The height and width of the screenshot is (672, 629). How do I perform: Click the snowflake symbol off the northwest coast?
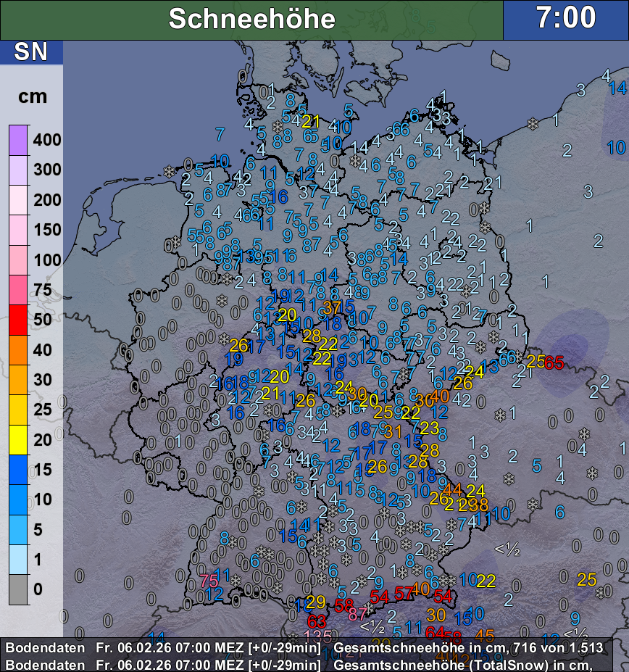(170, 172)
